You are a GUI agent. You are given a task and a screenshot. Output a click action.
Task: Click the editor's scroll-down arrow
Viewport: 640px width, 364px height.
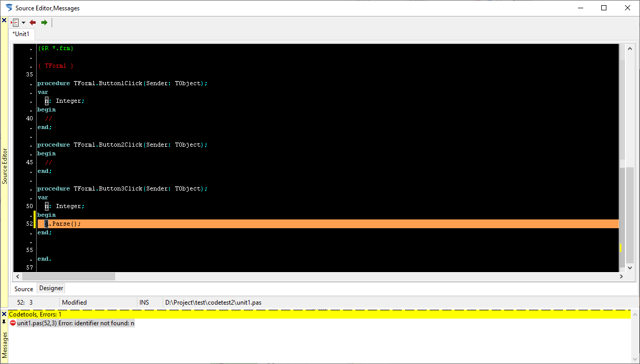pos(630,267)
